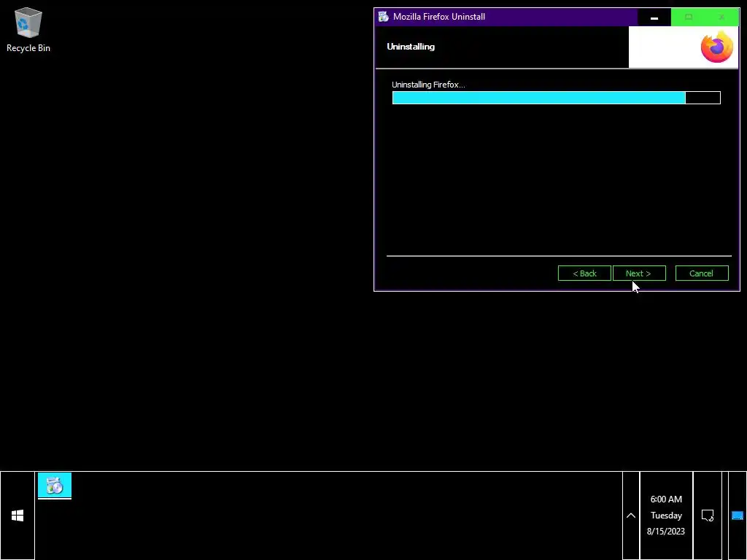Click the < Back button
This screenshot has width=747, height=560.
[x=584, y=273]
